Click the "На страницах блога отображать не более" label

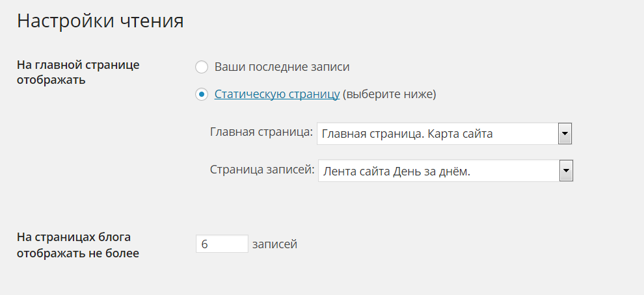coord(78,245)
